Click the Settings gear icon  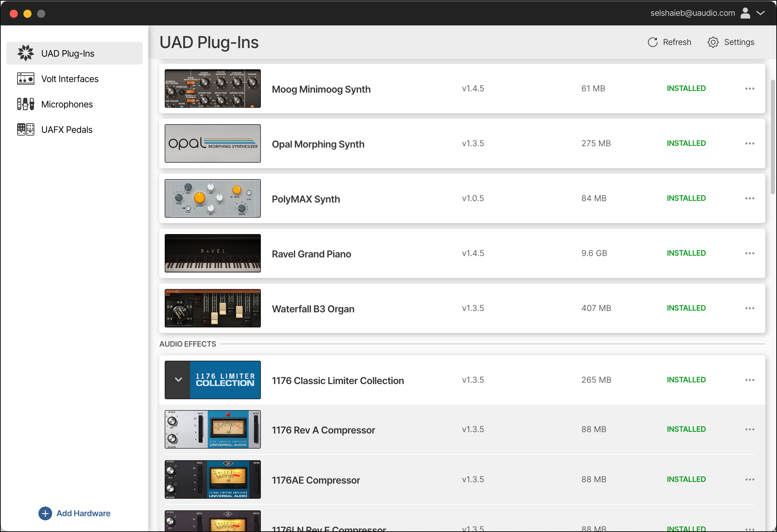tap(713, 42)
